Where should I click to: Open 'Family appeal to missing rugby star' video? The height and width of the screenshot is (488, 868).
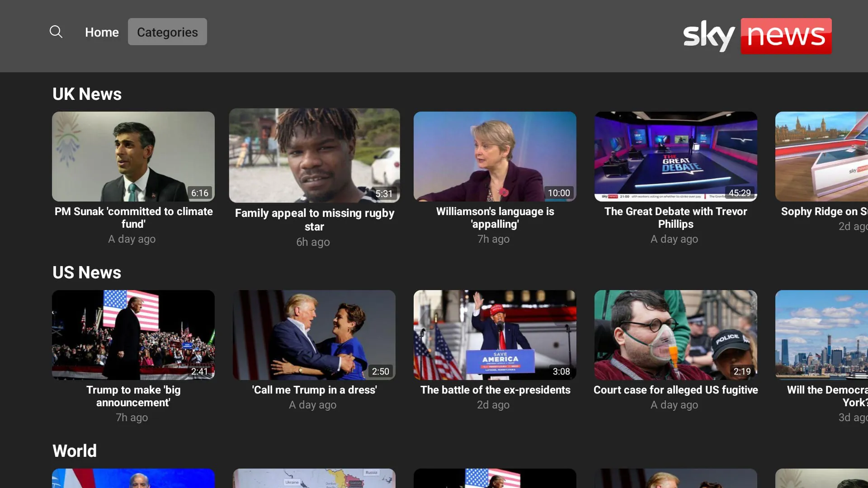click(x=314, y=156)
